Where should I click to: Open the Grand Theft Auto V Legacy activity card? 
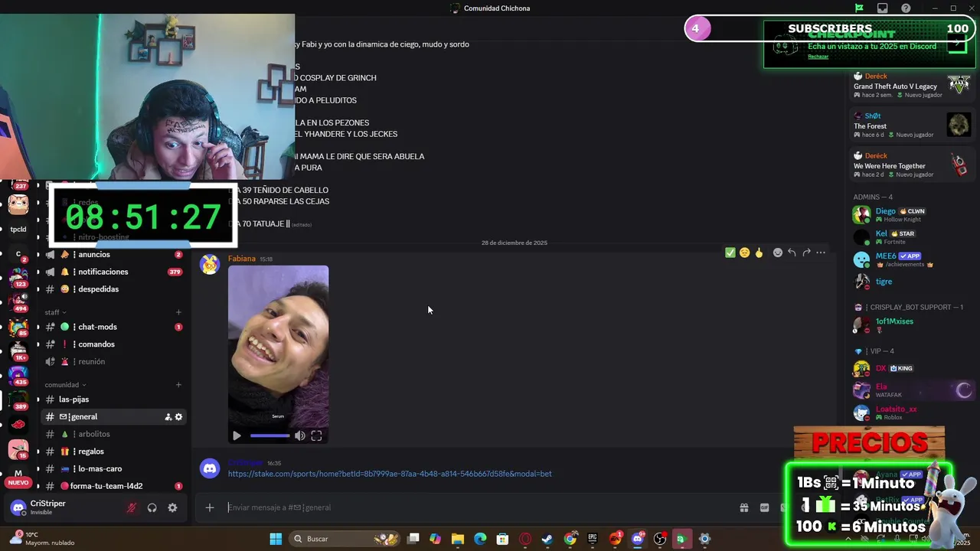tap(911, 86)
